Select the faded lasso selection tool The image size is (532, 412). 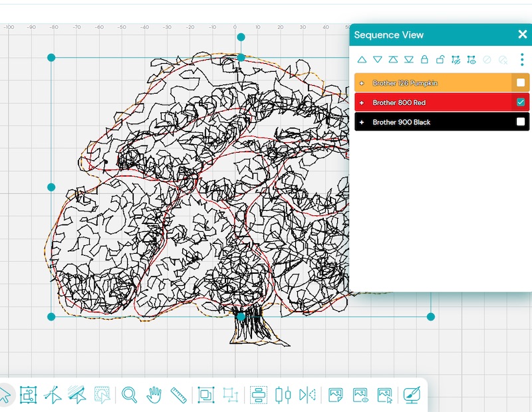[102, 395]
